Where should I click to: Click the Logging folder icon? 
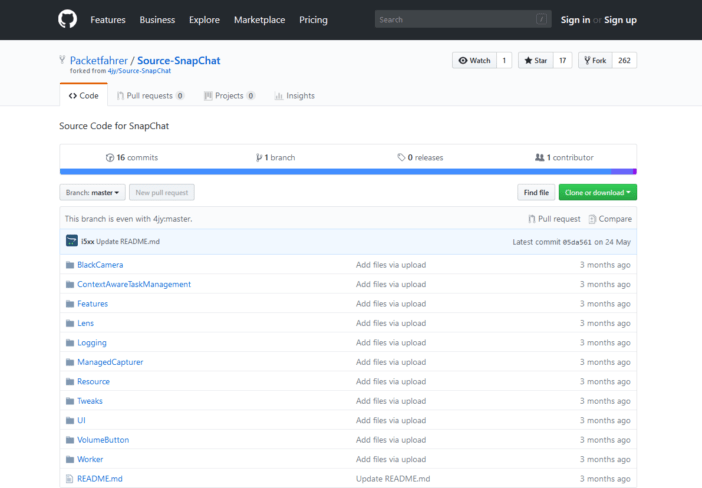[70, 343]
